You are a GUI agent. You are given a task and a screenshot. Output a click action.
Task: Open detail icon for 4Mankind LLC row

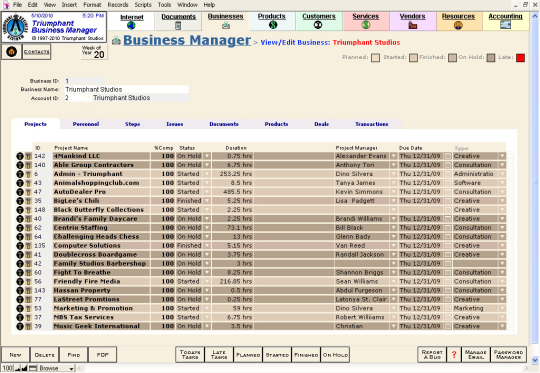[20, 156]
